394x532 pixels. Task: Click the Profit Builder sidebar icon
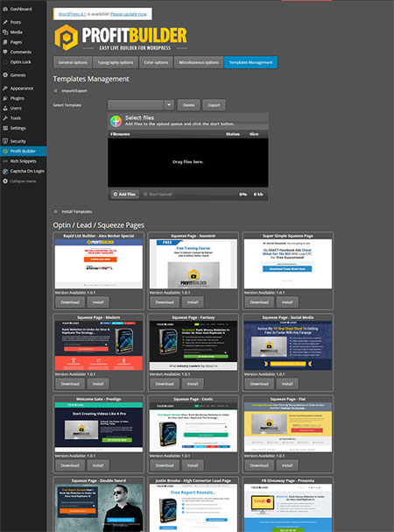[x=5, y=152]
